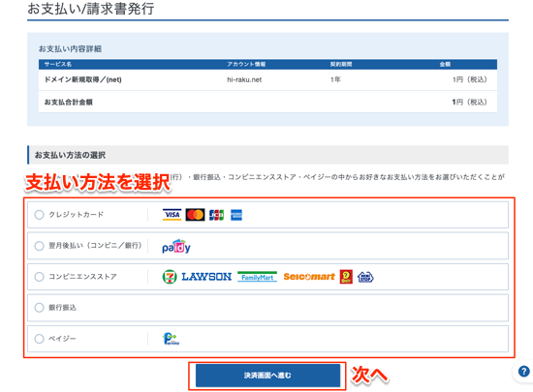The height and width of the screenshot is (392, 533).
Task: Click the VISA card logo
Action: pyautogui.click(x=172, y=215)
